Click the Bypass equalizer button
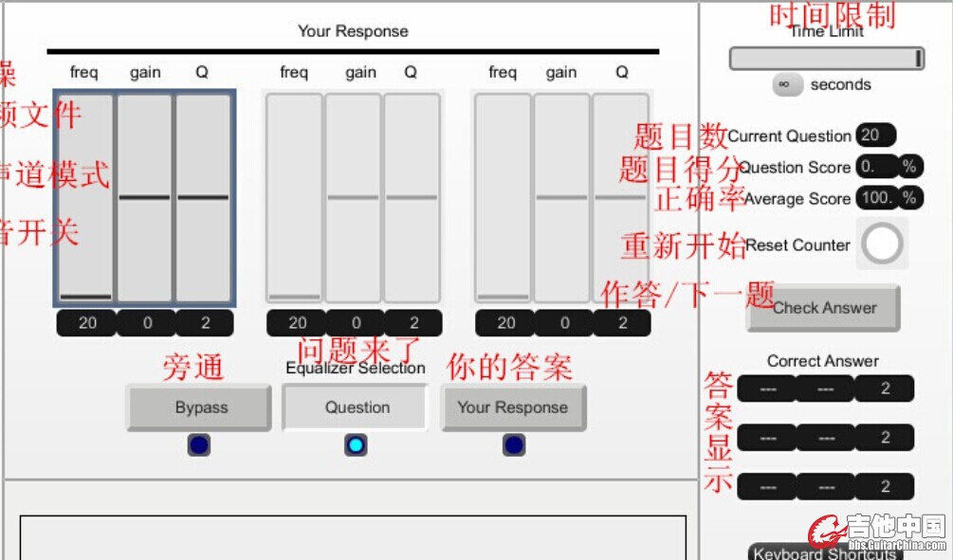Viewport: 953px width, 560px height. point(200,407)
